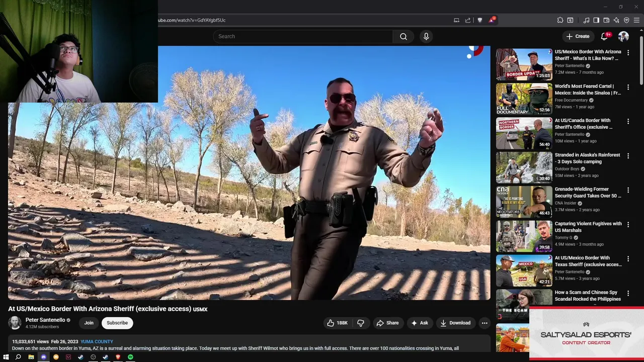Open the thumbnail of the 52:56 cartel documentary
This screenshot has width=644, height=362.
[x=524, y=99]
